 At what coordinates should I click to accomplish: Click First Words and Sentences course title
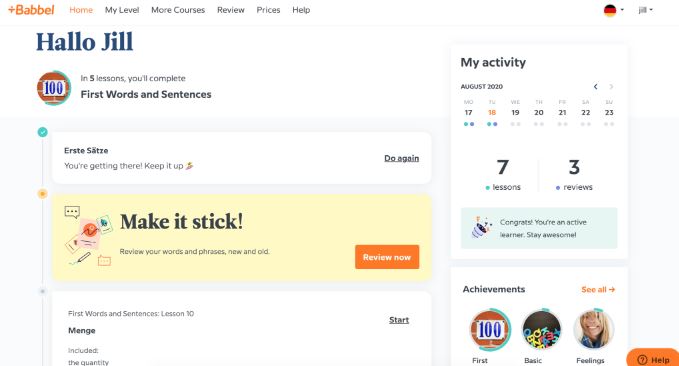pyautogui.click(x=146, y=94)
